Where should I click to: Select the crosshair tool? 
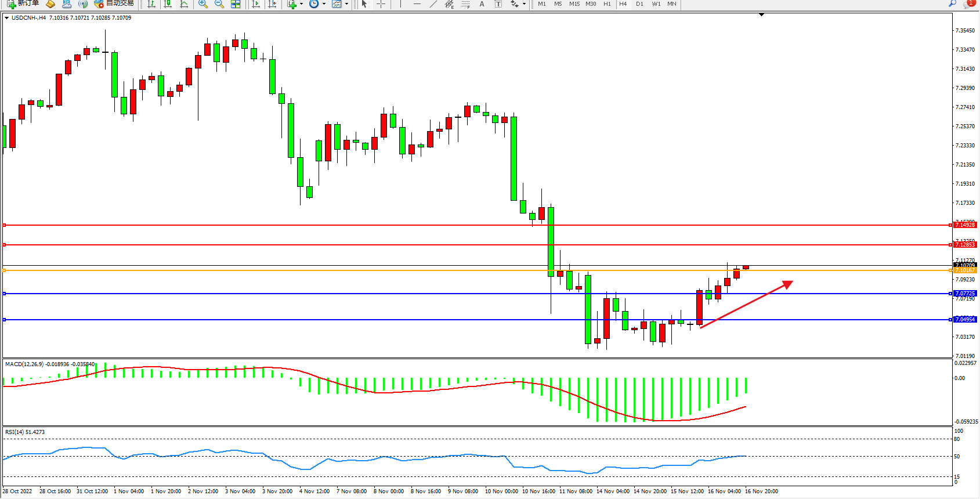(x=381, y=4)
